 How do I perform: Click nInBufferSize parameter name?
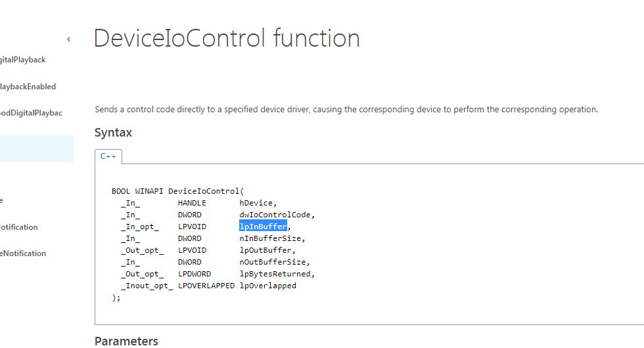[x=271, y=238]
